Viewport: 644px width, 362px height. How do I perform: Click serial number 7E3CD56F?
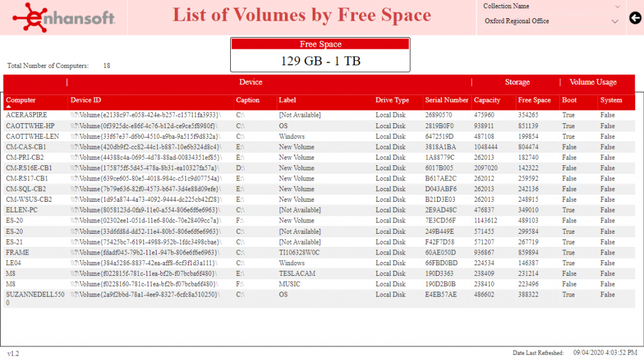(x=440, y=221)
